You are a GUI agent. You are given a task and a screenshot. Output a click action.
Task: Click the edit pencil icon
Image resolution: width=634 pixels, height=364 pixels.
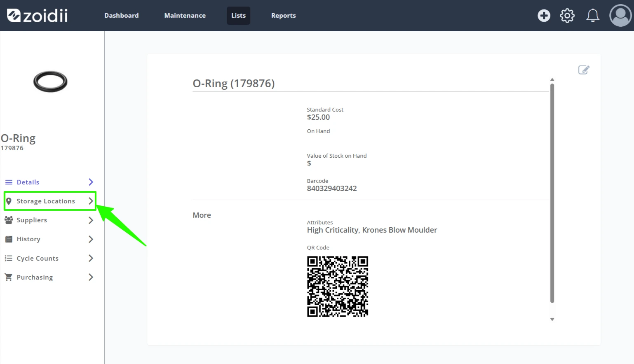click(584, 70)
